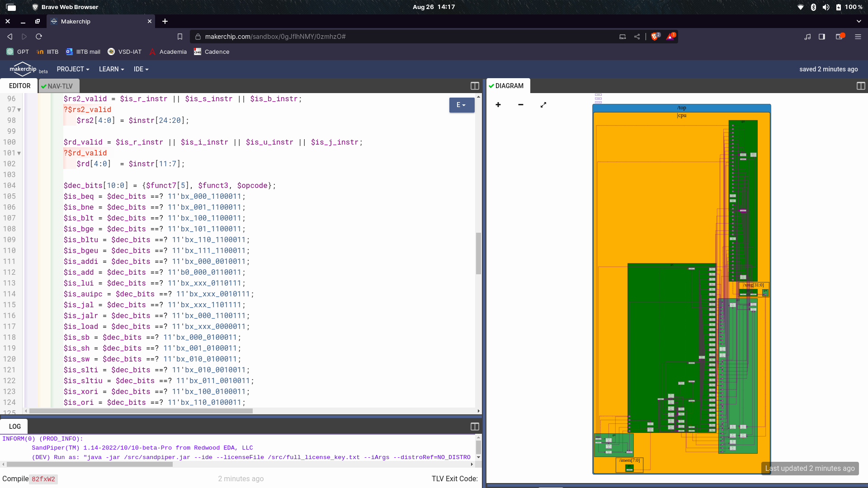Image resolution: width=868 pixels, height=488 pixels.
Task: Open the Cadence bookmark
Action: (211, 52)
